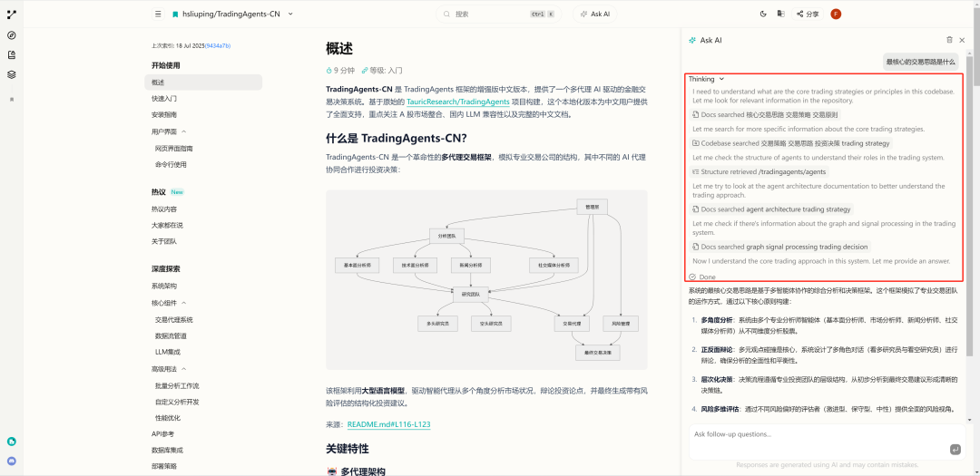Click the Done checkmark status
Image resolution: width=980 pixels, height=476 pixels.
(702, 277)
